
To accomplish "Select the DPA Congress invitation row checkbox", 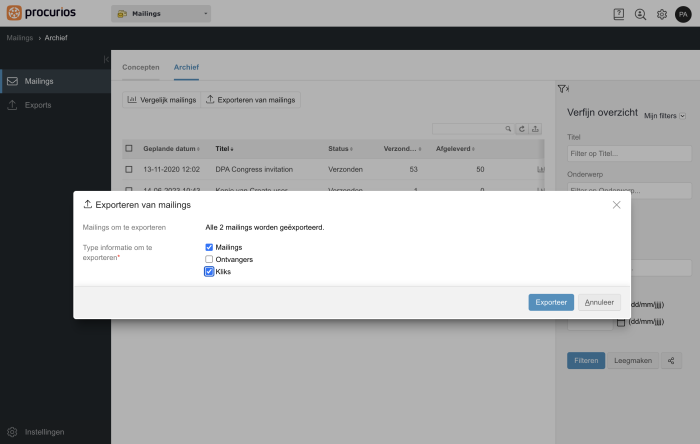I will pos(129,170).
